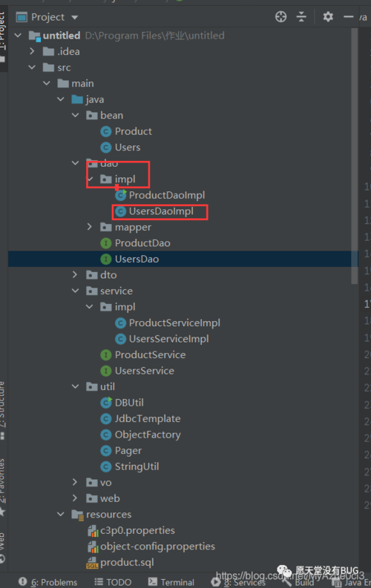Click the c3p0.properties file icon
This screenshot has height=588, width=371.
(93, 531)
